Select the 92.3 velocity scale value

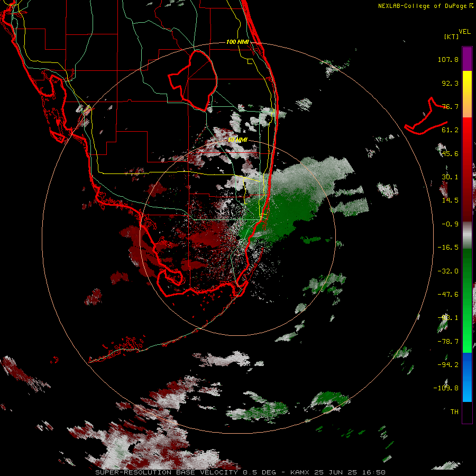[450, 83]
